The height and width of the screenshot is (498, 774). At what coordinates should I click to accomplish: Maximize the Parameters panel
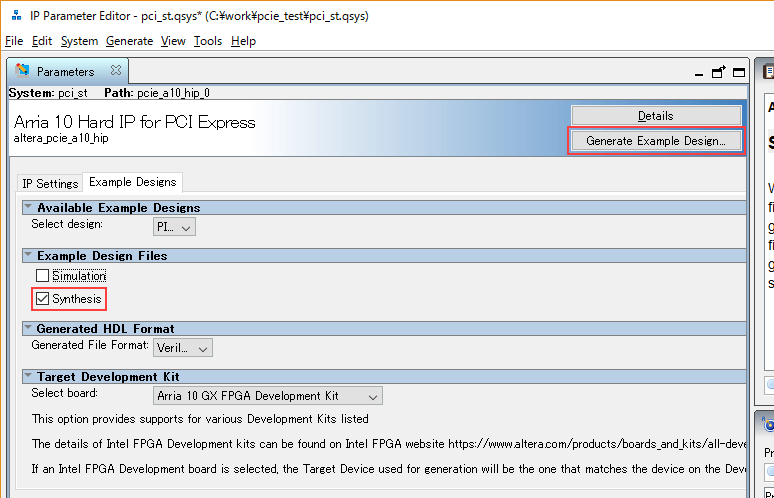pyautogui.click(x=739, y=73)
